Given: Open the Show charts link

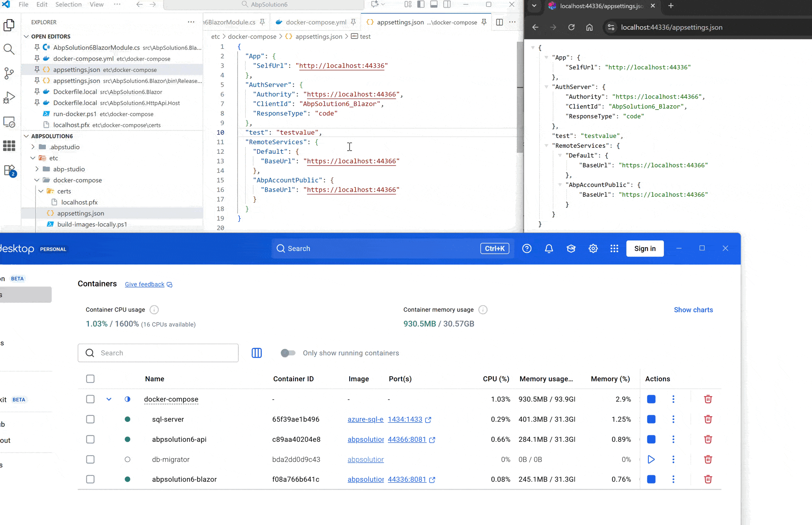Looking at the screenshot, I should coord(693,310).
